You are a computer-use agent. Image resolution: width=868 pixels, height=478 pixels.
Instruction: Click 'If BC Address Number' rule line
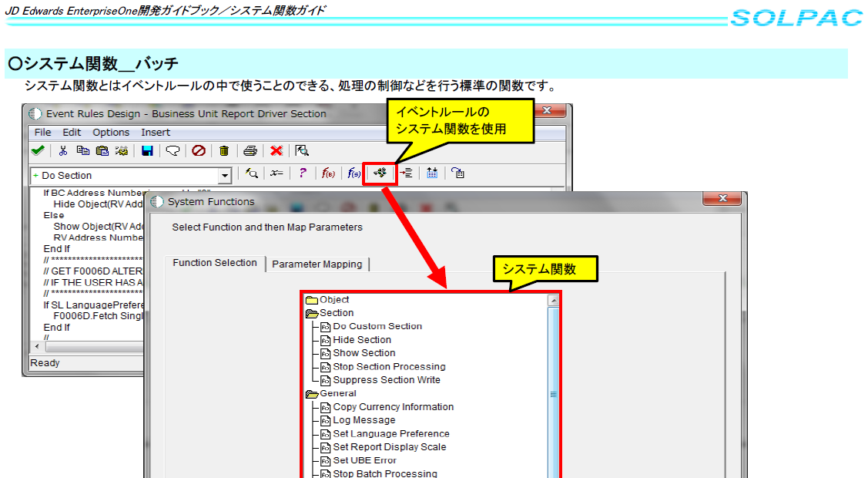93,193
